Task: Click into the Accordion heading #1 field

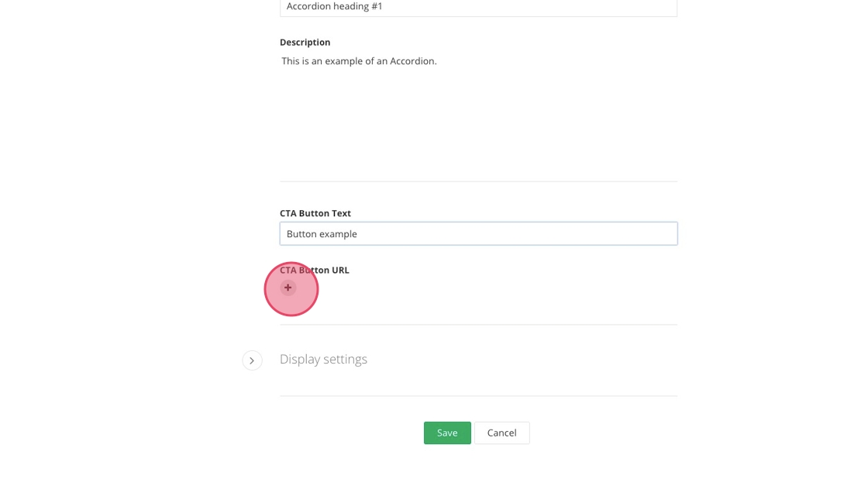Action: pyautogui.click(x=478, y=7)
